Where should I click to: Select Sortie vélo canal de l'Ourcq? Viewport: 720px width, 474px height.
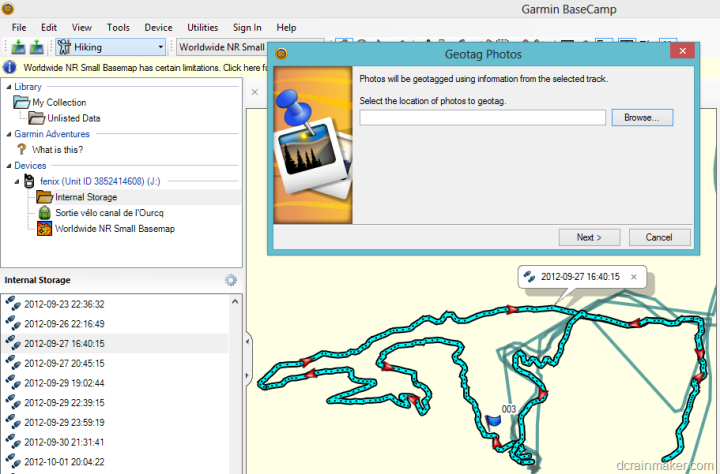(109, 213)
